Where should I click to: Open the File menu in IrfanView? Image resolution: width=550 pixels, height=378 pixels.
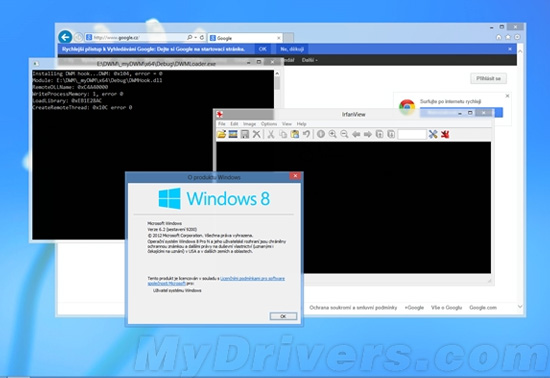(222, 124)
